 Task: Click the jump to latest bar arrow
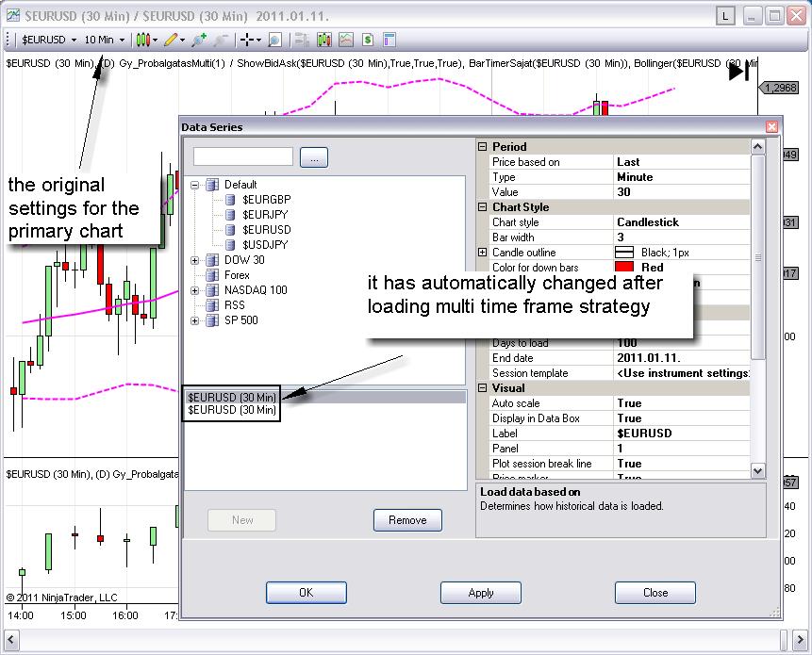(739, 72)
